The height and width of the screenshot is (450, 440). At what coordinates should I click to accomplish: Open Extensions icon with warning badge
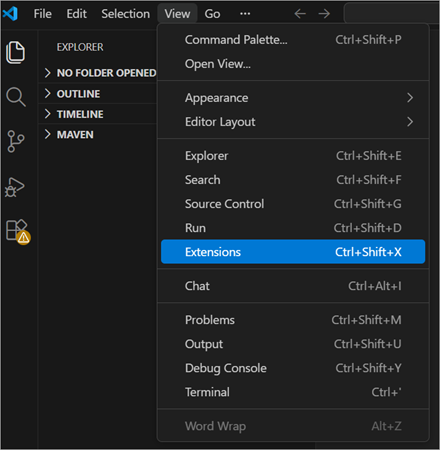coord(17,231)
